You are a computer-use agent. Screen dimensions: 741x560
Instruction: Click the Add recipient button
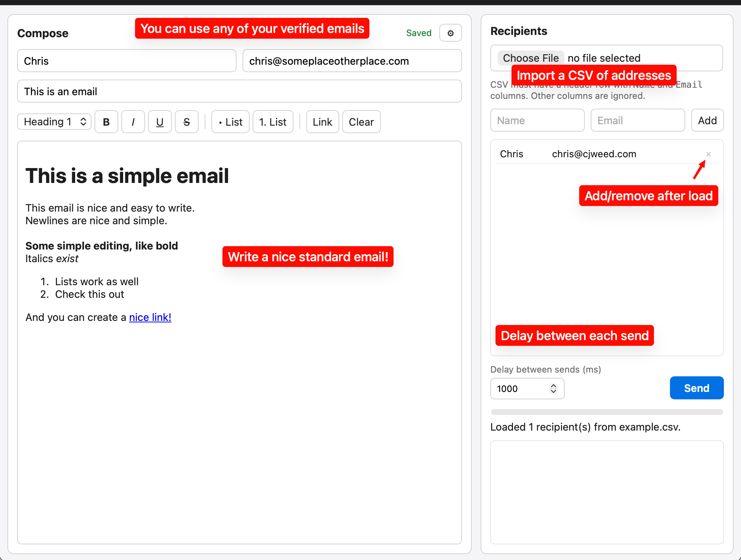click(708, 120)
